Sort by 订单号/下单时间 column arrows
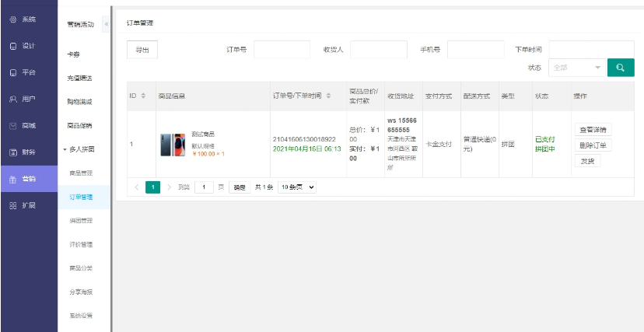This screenshot has width=644, height=332. point(328,96)
